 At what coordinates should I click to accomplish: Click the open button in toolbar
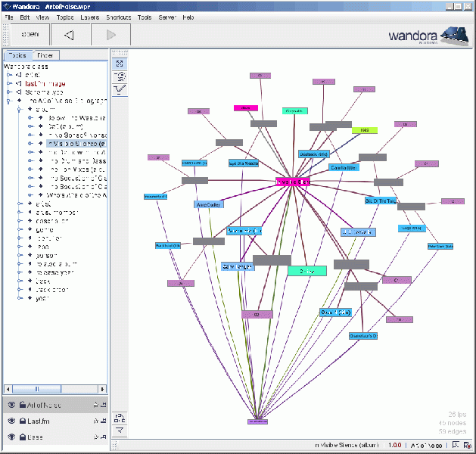click(x=30, y=35)
